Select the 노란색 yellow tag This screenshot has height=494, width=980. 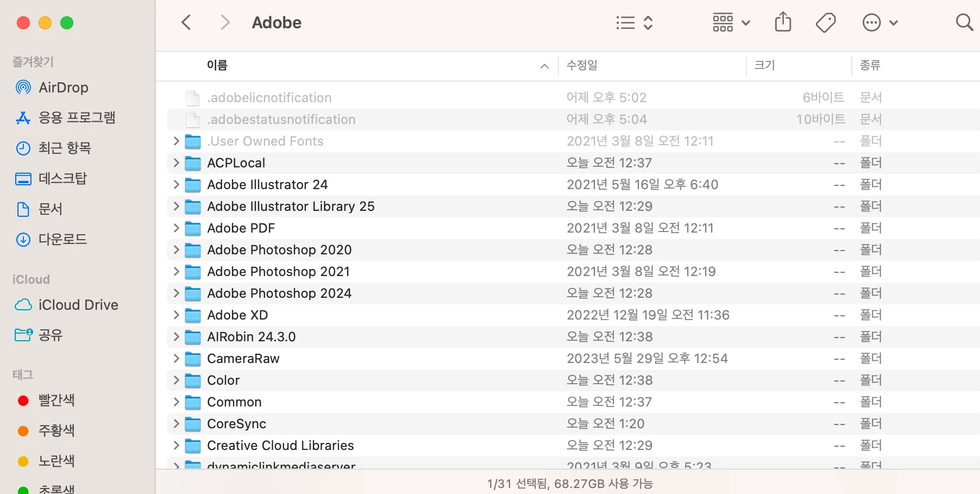pos(46,461)
